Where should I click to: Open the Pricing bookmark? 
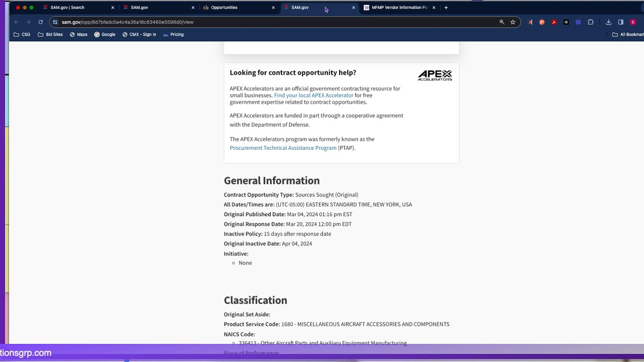pos(173,35)
